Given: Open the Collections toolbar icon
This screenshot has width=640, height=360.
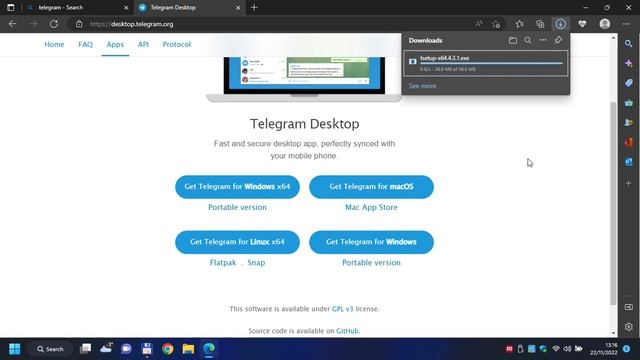Looking at the screenshot, I should coord(540,24).
